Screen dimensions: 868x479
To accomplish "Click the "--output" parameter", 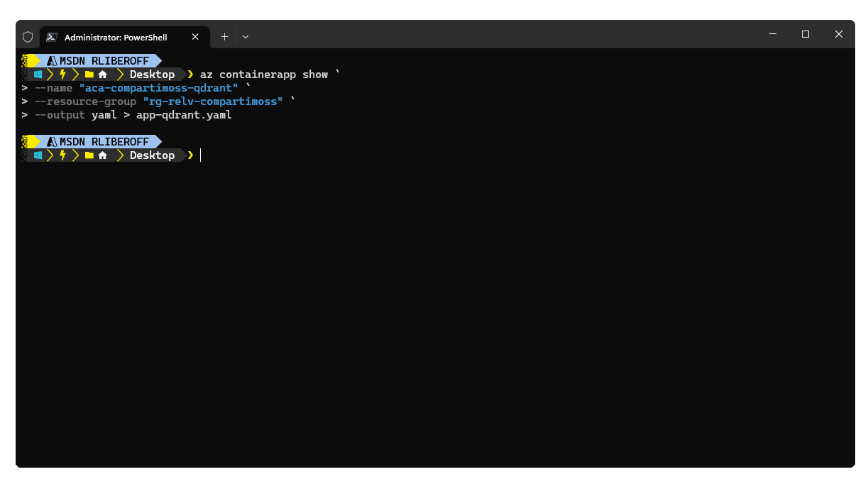I will 60,115.
